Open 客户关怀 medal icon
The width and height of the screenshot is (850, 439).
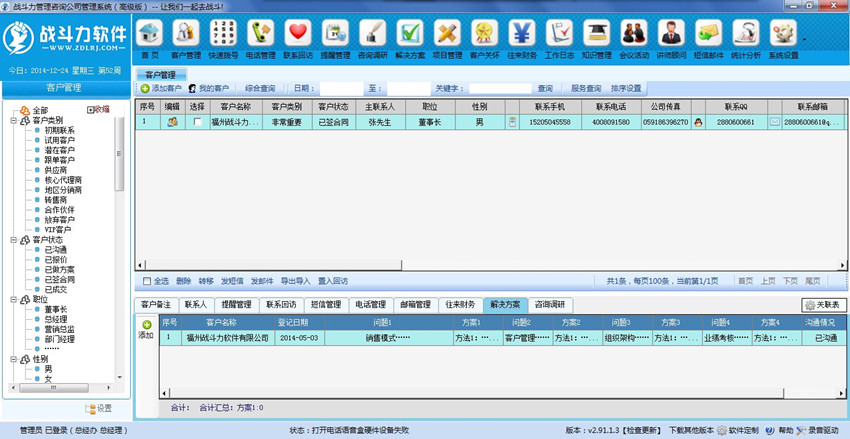(x=485, y=33)
